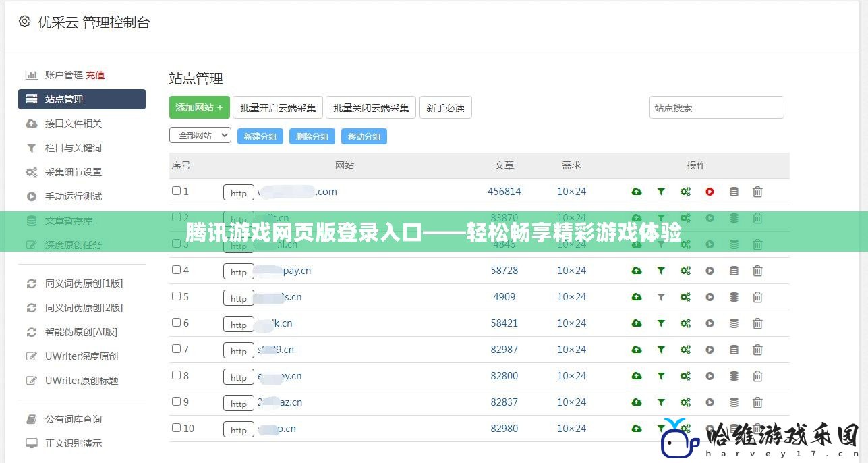Open 手动运行测试 in the sidebar
868x463 pixels.
[74, 196]
